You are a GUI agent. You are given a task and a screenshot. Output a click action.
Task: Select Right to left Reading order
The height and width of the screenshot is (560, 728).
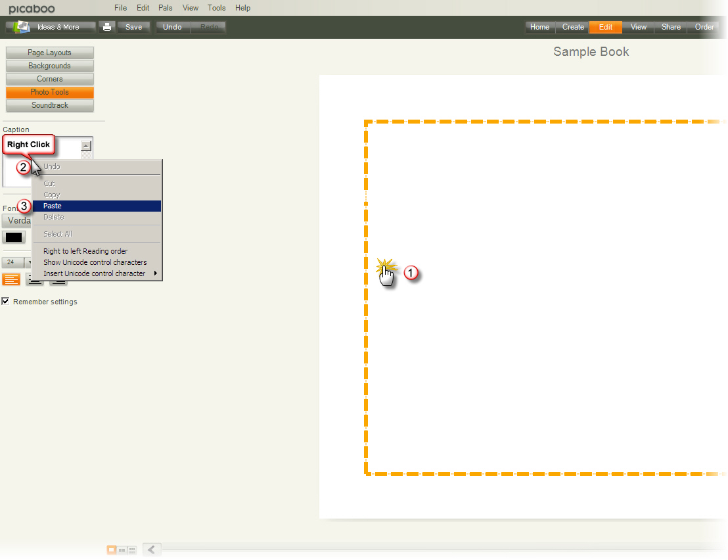point(85,251)
